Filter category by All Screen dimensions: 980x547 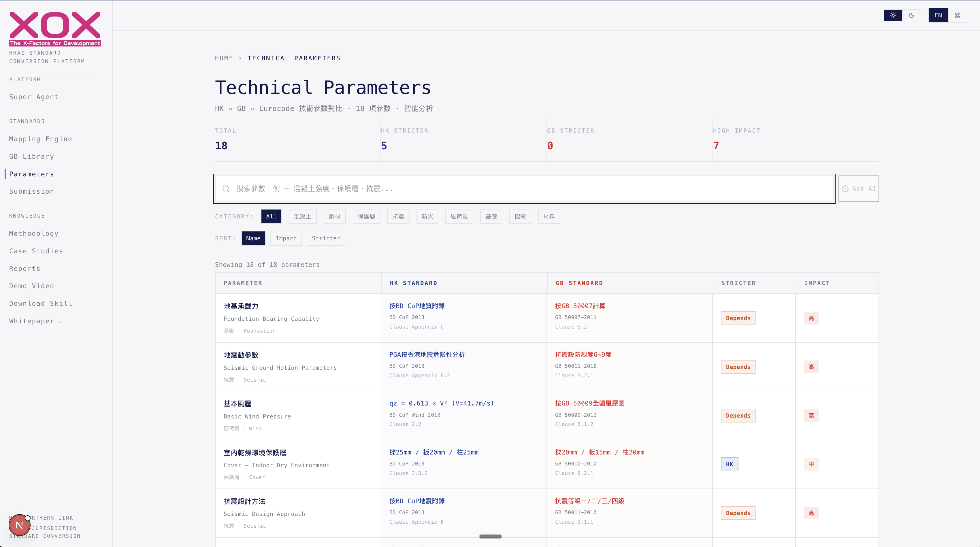(271, 216)
